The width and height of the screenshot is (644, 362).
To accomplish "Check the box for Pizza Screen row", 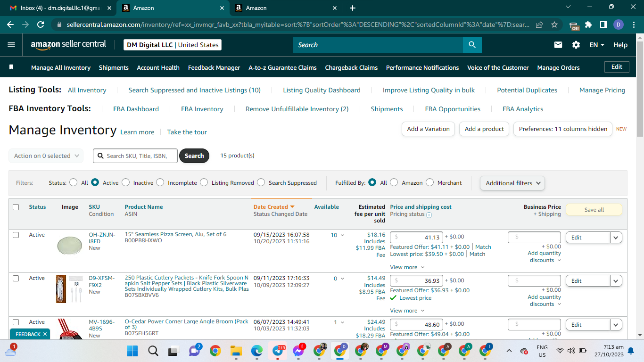I will pos(16,235).
